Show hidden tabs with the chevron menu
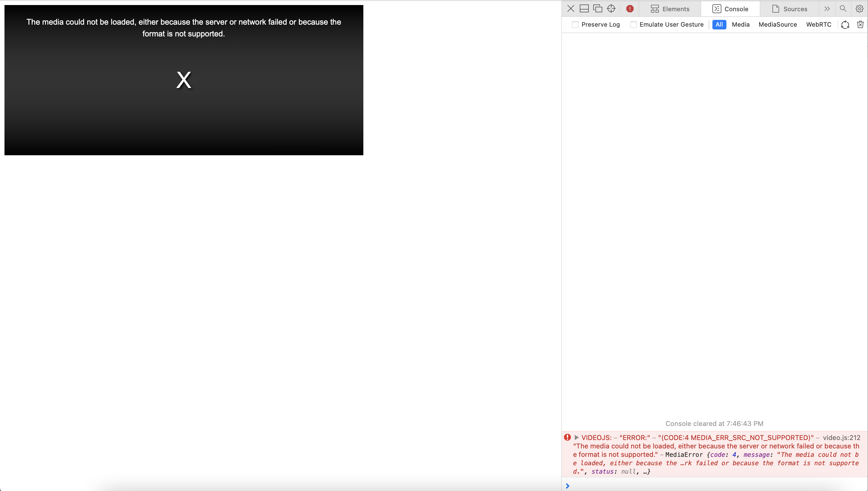Screen dimensions: 868x491 (x=827, y=8)
